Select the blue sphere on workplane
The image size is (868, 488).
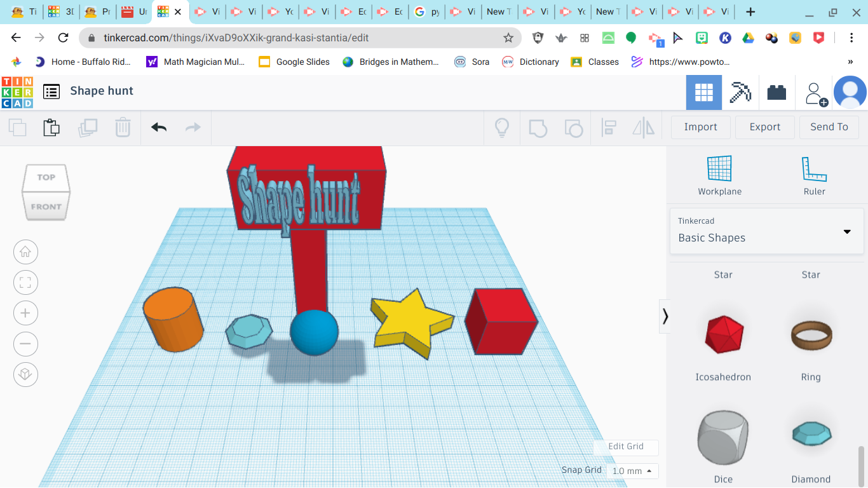tap(314, 332)
